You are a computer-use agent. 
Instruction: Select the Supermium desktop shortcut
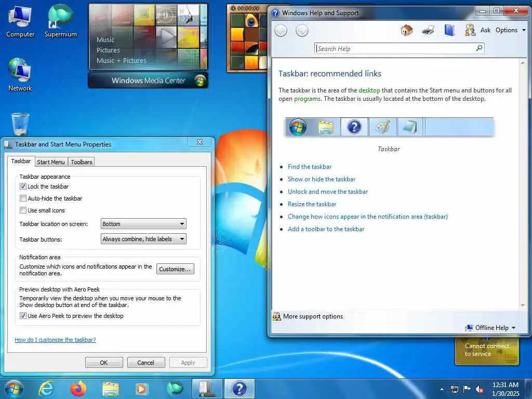click(x=60, y=21)
